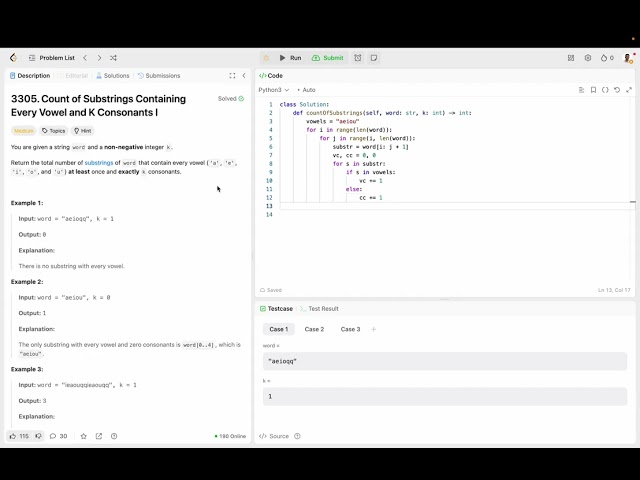
Task: Open the timer alarm clock icon
Action: coord(358,58)
